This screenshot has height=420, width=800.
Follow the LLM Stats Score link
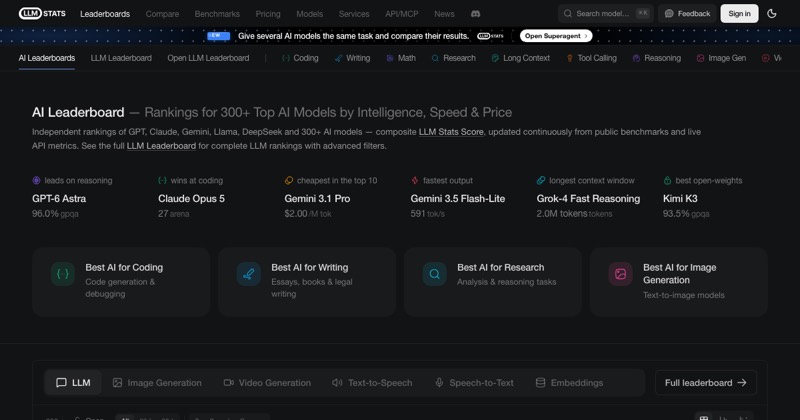pyautogui.click(x=451, y=132)
